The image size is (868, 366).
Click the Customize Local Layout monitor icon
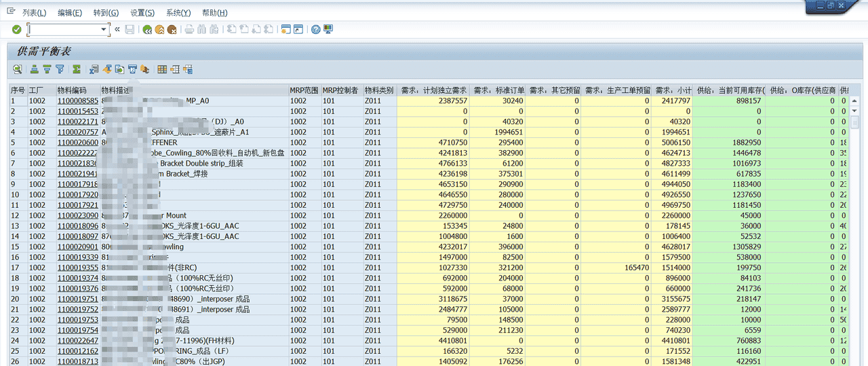[328, 29]
